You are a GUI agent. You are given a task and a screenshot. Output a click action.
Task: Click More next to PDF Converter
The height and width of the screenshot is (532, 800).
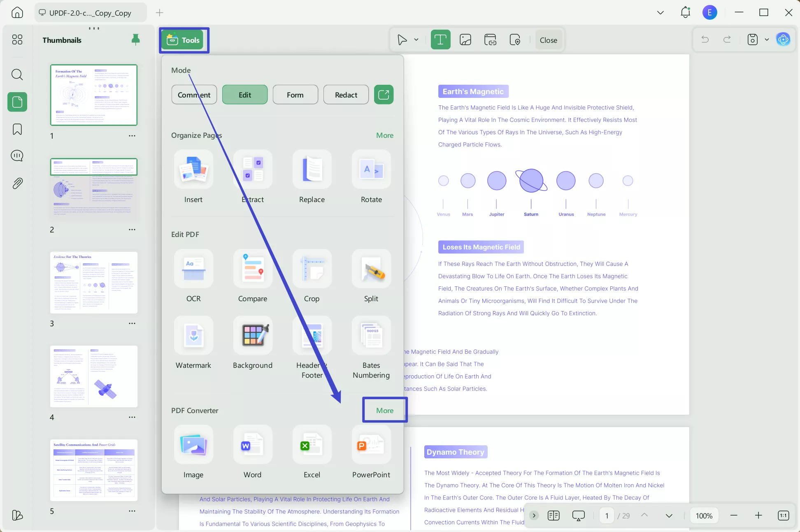pos(384,410)
